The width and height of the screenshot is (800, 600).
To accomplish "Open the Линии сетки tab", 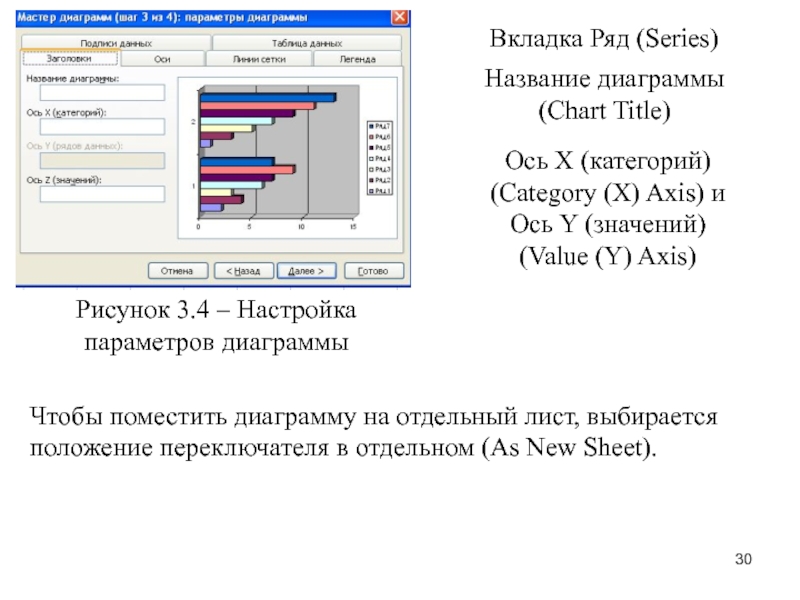I will pyautogui.click(x=258, y=59).
